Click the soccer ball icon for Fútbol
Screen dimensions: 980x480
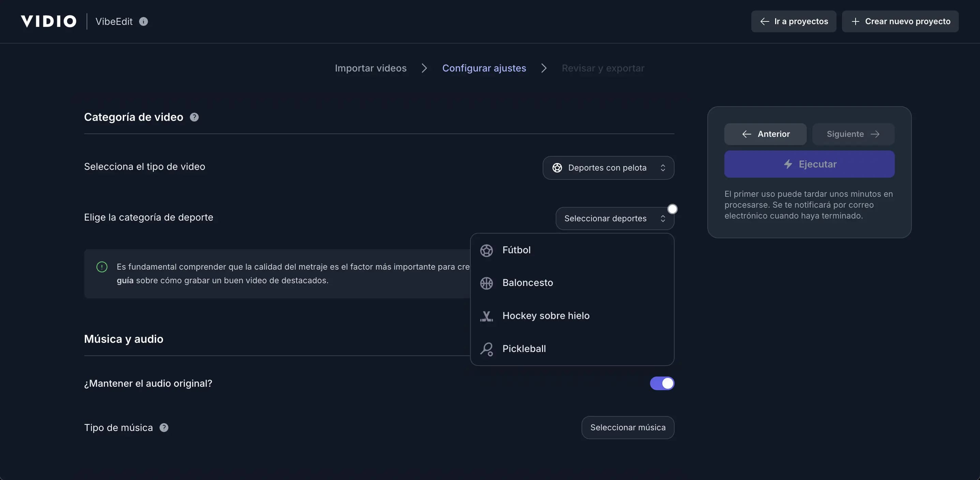pyautogui.click(x=486, y=251)
